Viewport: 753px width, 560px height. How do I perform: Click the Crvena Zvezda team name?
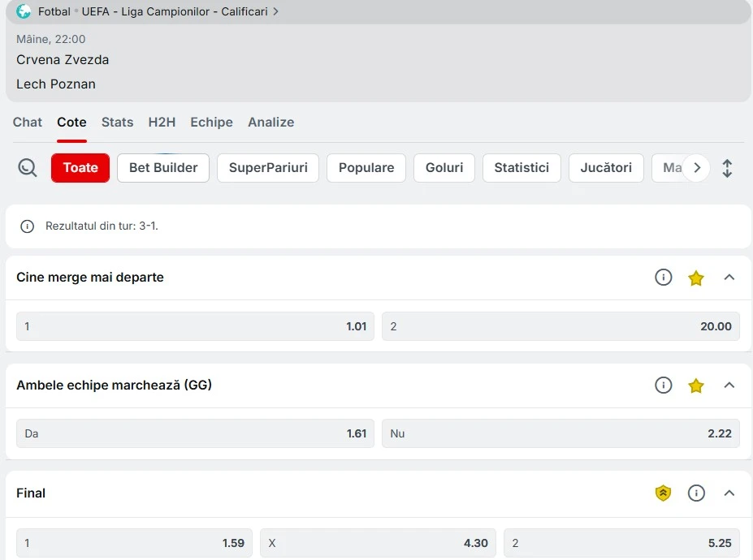63,60
